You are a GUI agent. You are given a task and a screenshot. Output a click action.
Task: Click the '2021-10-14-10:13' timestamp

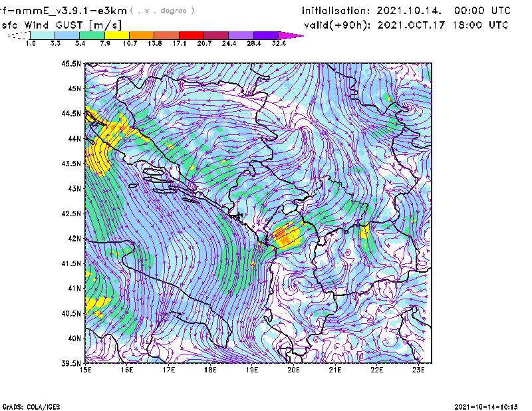point(486,407)
